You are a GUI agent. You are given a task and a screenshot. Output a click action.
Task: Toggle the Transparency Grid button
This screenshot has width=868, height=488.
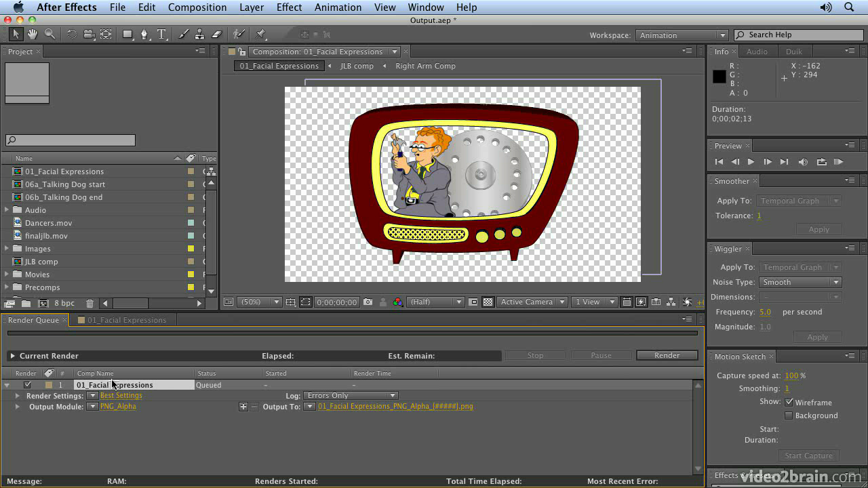(488, 302)
